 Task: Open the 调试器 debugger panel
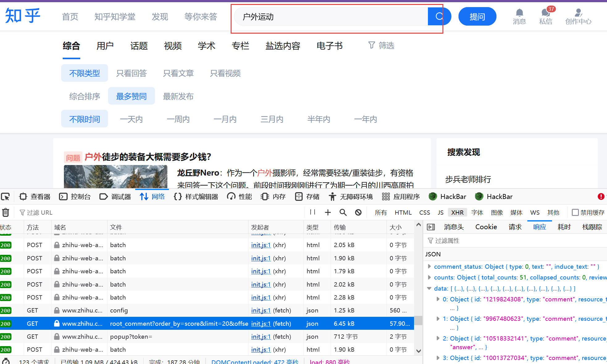(115, 196)
